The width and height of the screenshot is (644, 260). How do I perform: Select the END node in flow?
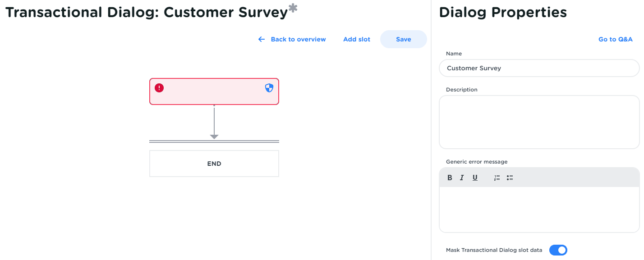[214, 164]
